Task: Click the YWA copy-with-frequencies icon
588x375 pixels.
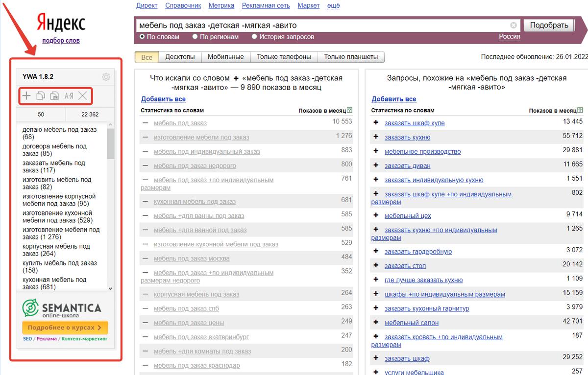Action: pos(55,96)
